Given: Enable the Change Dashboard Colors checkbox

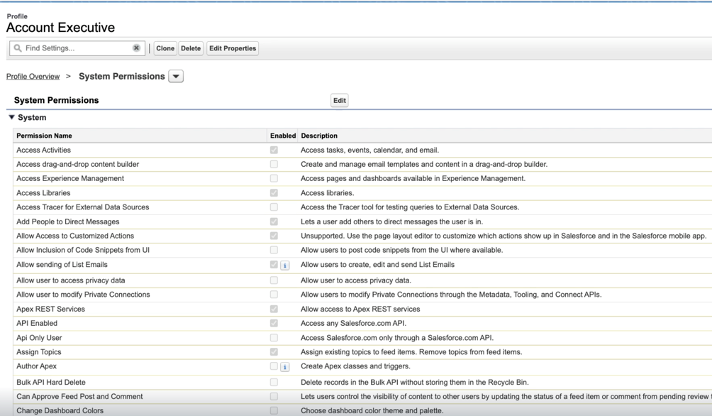Looking at the screenshot, I should (x=274, y=410).
